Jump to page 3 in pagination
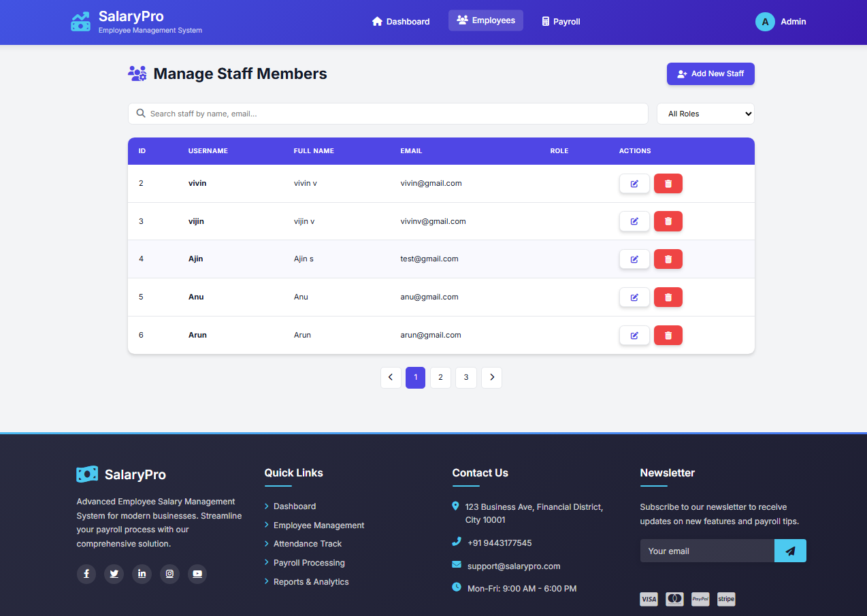Viewport: 867px width, 616px height. pyautogui.click(x=466, y=378)
